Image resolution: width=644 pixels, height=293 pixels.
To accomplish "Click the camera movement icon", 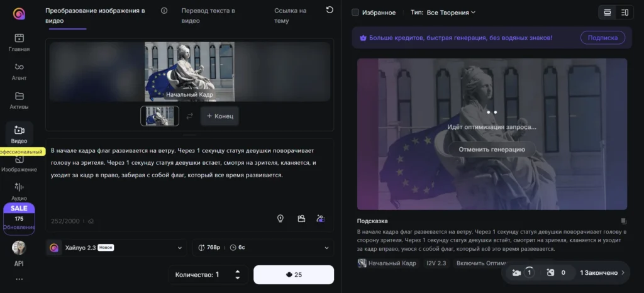I will coord(301,218).
